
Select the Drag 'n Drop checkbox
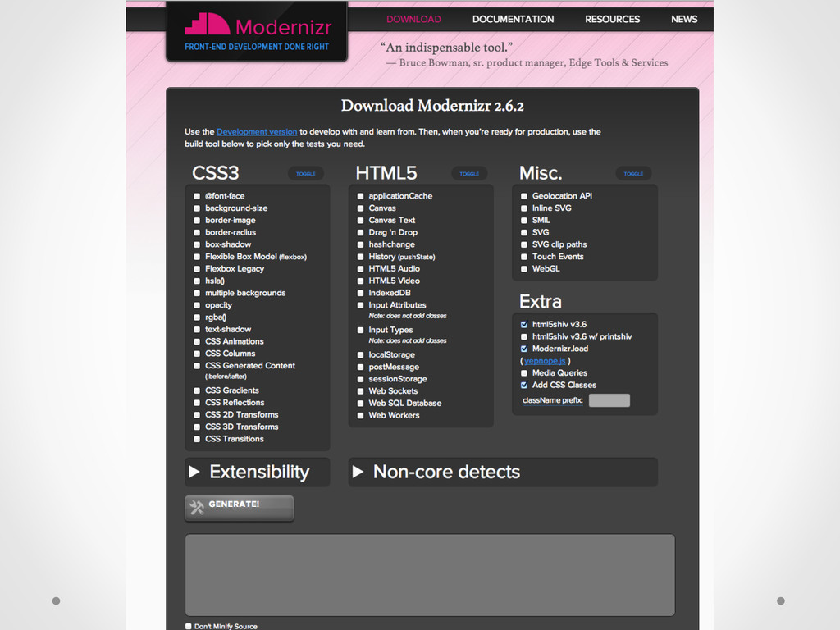361,232
